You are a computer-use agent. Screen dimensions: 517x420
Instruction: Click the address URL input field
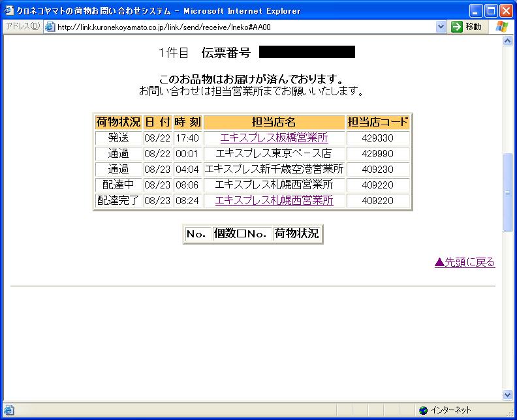coord(245,27)
